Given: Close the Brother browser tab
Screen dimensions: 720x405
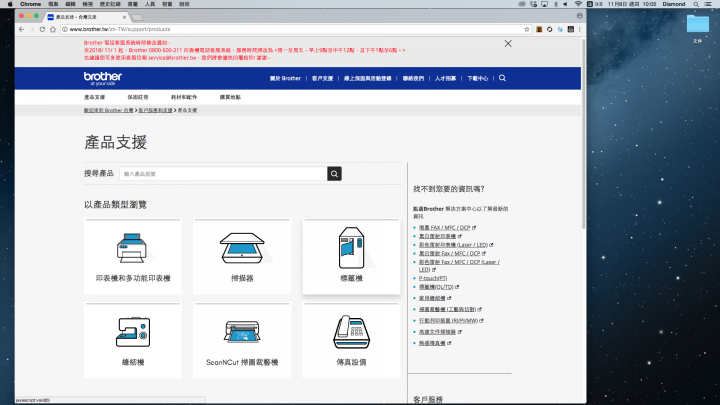Looking at the screenshot, I should [x=124, y=17].
